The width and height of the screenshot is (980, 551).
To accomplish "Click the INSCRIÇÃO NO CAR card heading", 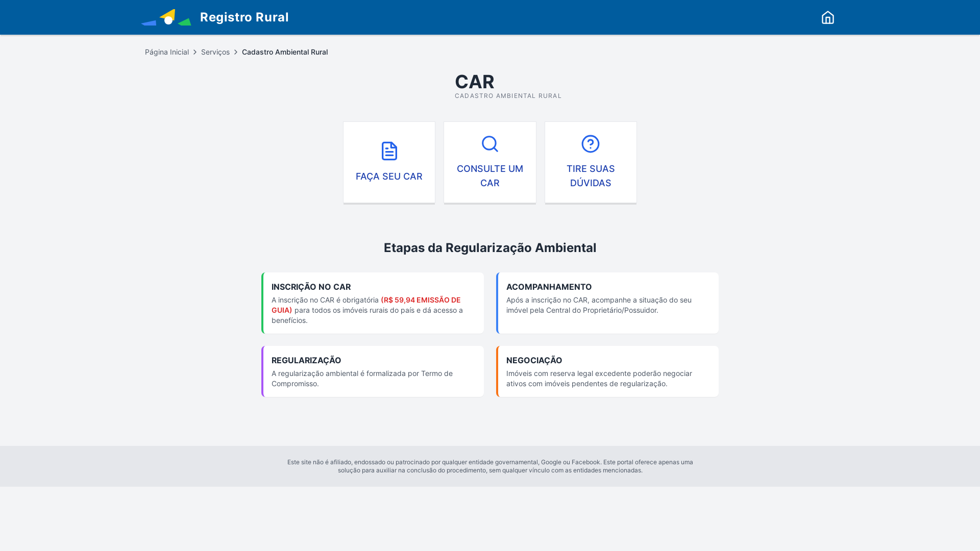I will 311,287.
